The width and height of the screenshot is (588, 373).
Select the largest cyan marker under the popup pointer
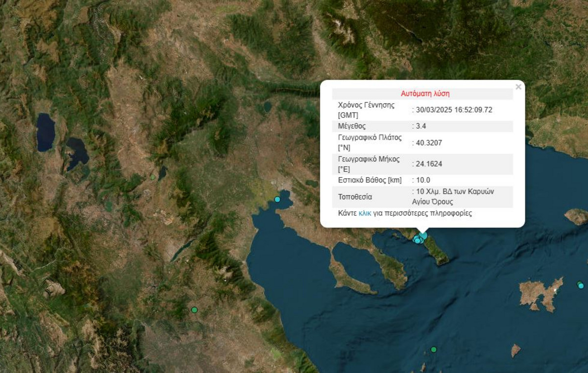(x=423, y=236)
